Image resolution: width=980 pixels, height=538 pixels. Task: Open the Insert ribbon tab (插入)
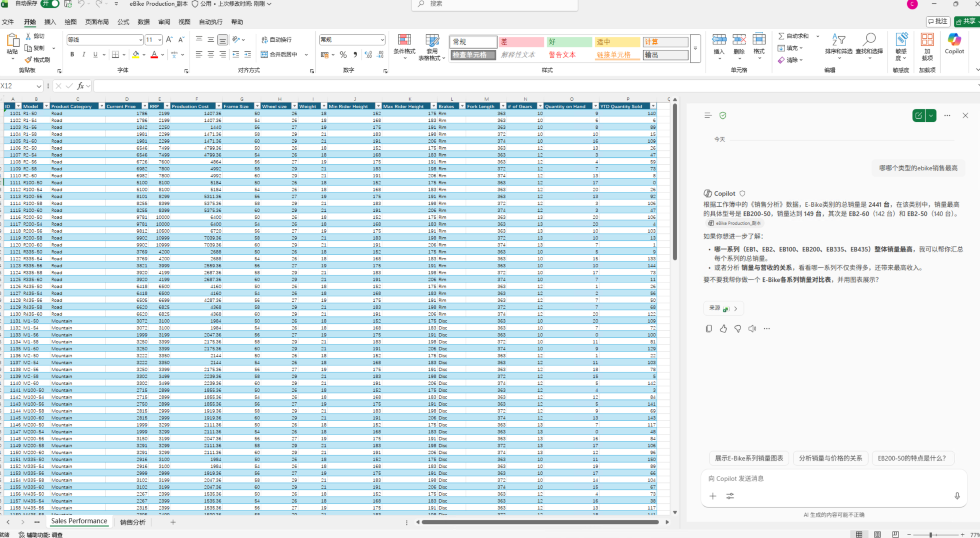tap(50, 22)
